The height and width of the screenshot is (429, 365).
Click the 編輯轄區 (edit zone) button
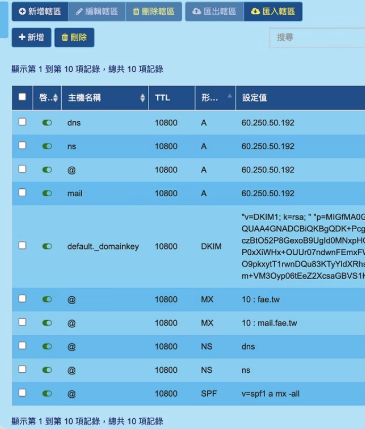[x=97, y=11]
